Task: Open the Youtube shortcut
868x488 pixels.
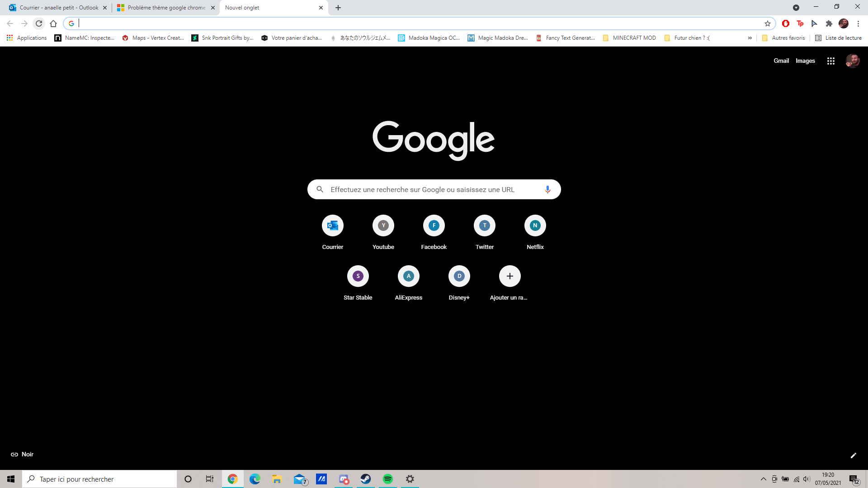Action: coord(383,225)
